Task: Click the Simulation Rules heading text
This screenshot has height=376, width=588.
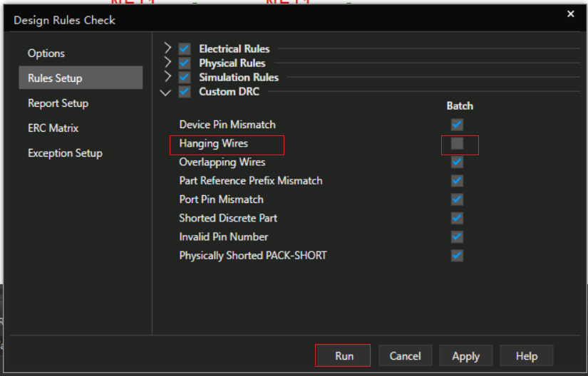Action: pyautogui.click(x=239, y=77)
